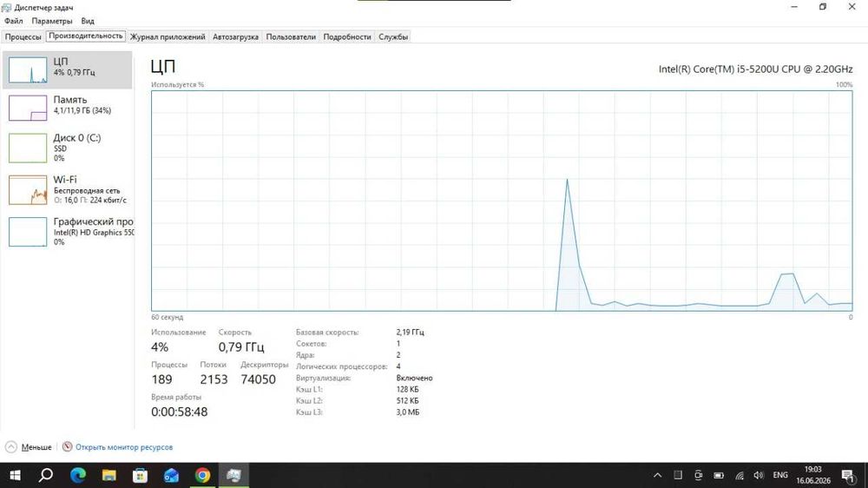Open the Службы tab
868x488 pixels.
pos(393,36)
